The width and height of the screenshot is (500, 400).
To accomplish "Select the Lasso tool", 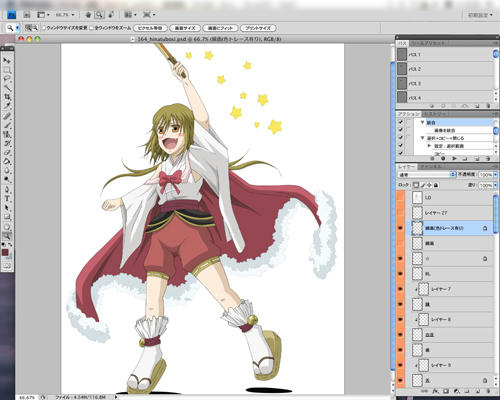I will tap(7, 79).
